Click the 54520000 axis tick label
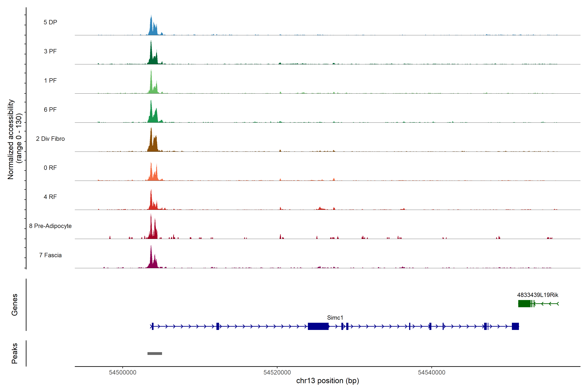 click(x=277, y=372)
